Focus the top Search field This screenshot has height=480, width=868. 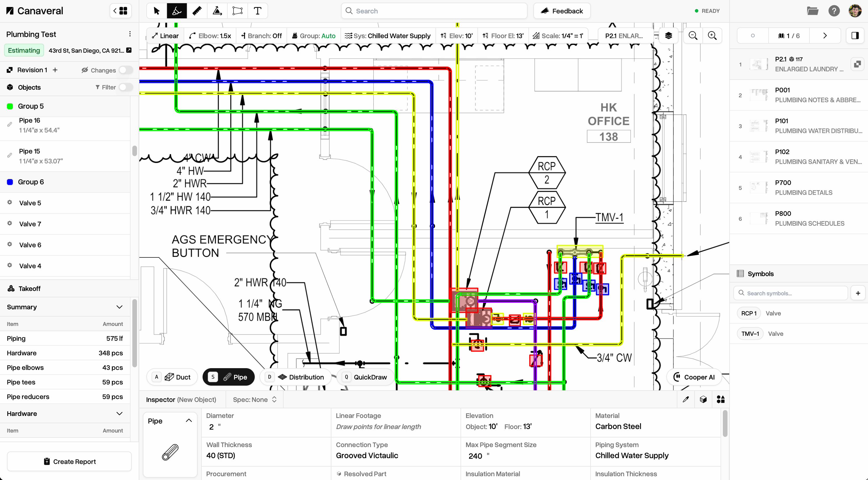(434, 11)
